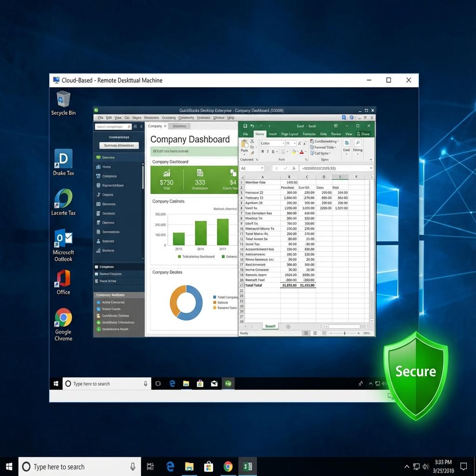Click the Overview icon in QuickBooks navigation
This screenshot has width=476, height=476.
[99, 158]
